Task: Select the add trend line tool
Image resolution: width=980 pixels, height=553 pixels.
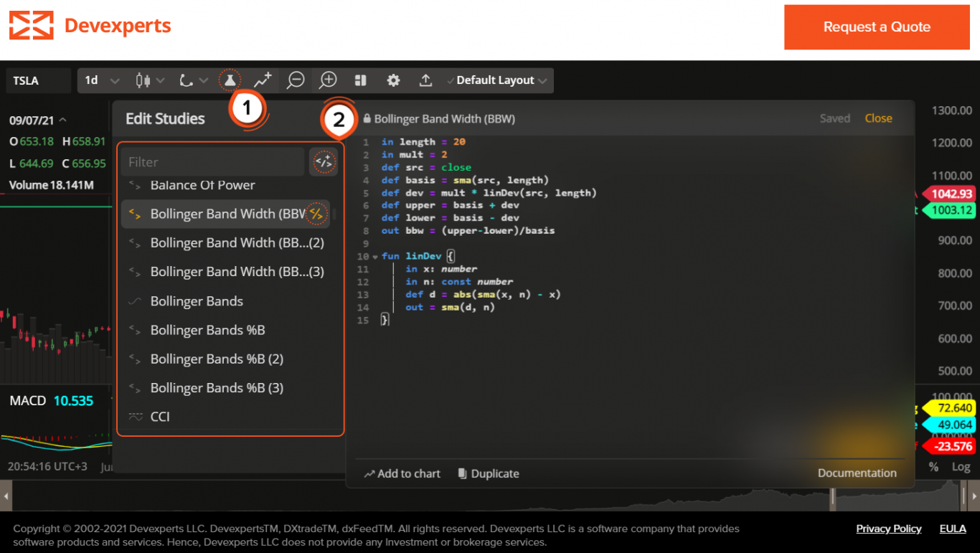Action: pos(262,80)
